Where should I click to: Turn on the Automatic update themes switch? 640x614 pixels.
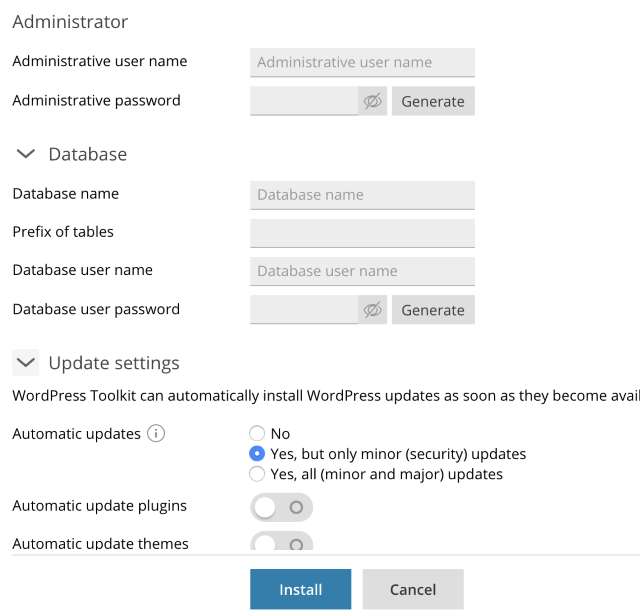point(281,543)
